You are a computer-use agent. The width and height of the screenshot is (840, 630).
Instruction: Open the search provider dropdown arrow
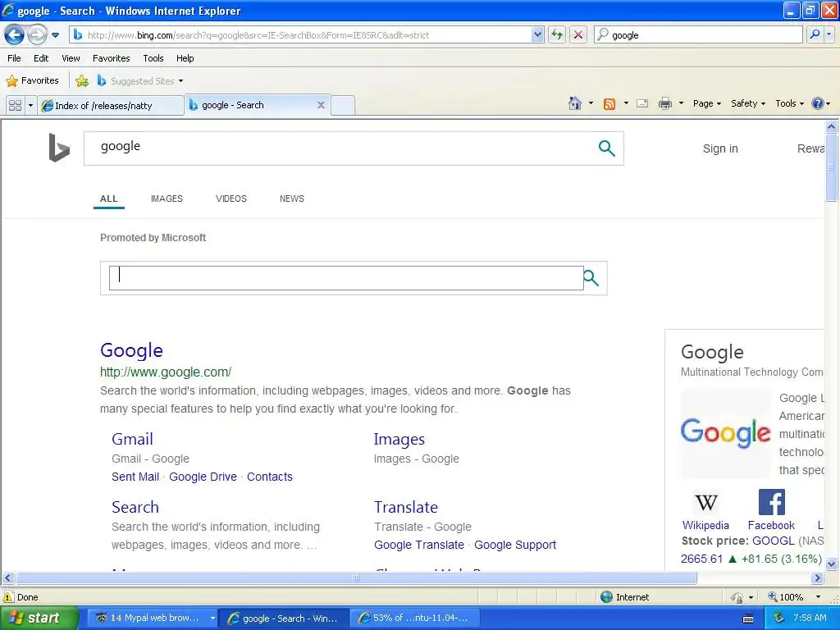(829, 34)
